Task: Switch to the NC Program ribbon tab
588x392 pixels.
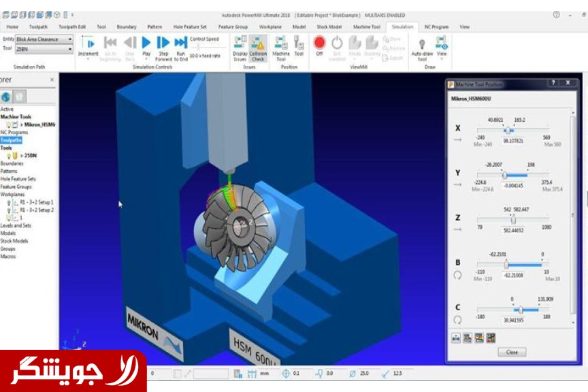Action: (436, 27)
